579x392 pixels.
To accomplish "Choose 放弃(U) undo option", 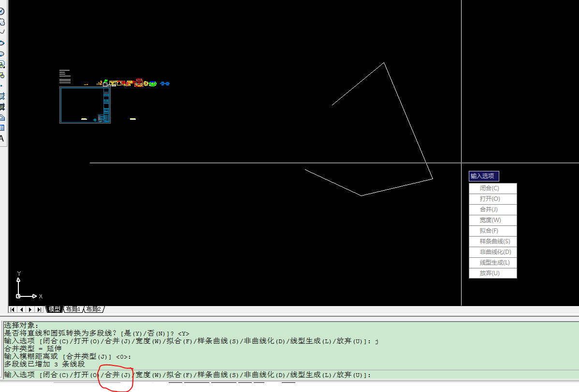I will [x=492, y=273].
